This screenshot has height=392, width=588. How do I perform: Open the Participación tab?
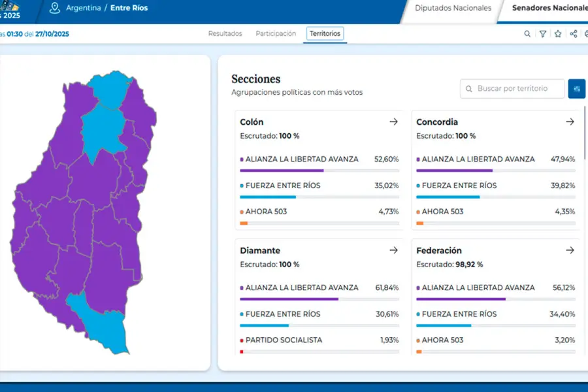pos(276,33)
